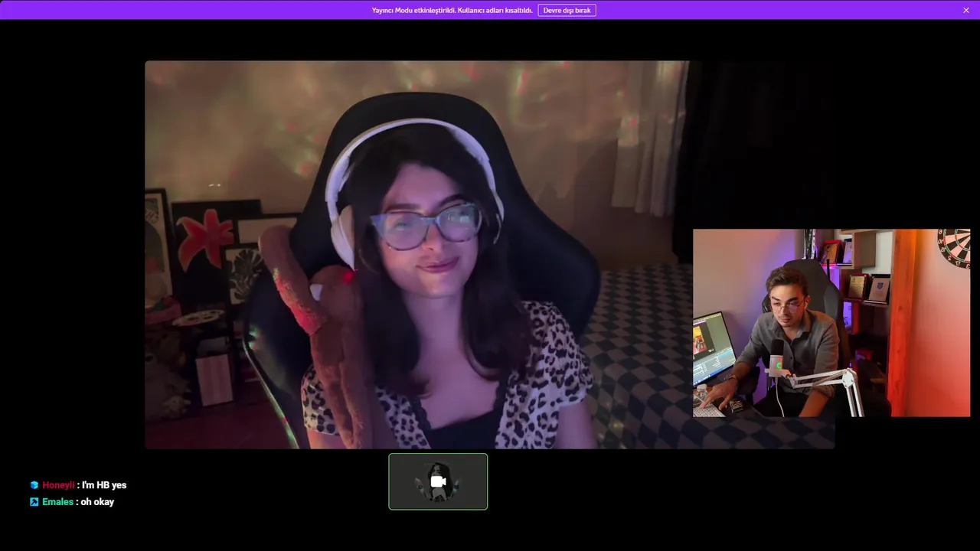Select the camera-off participant thumbnail
The height and width of the screenshot is (551, 980).
438,481
